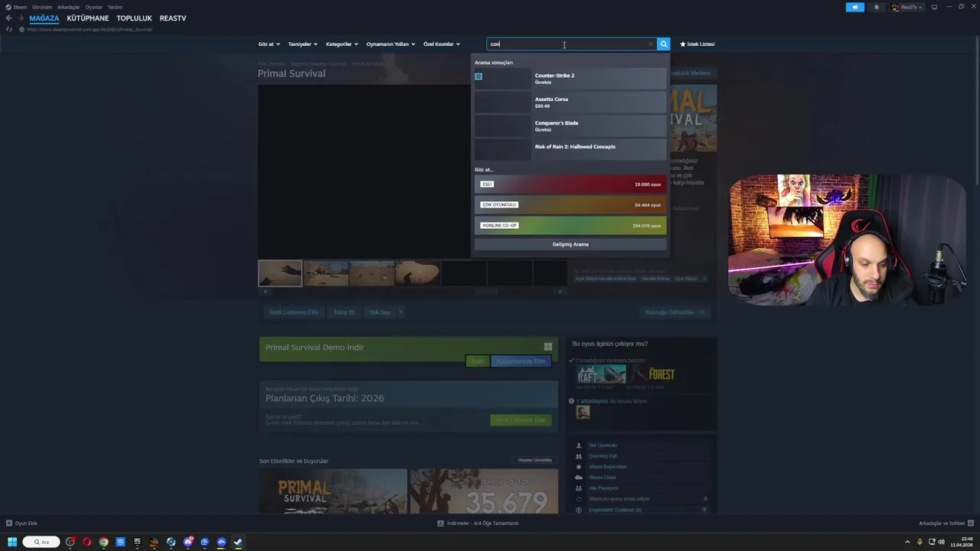Open İndirmeler download status
The height and width of the screenshot is (551, 980).
(479, 523)
